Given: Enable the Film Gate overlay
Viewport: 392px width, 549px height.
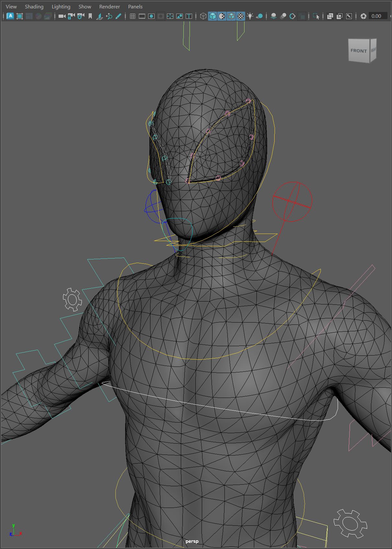Looking at the screenshot, I should 142,16.
